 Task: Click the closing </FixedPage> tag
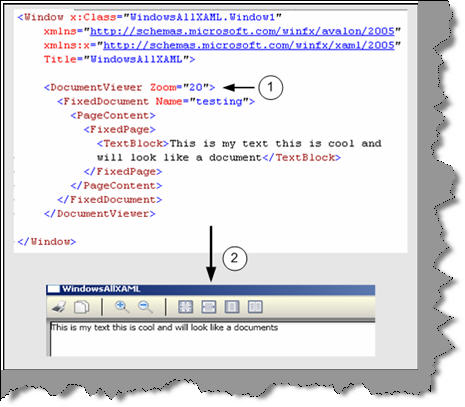[123, 171]
